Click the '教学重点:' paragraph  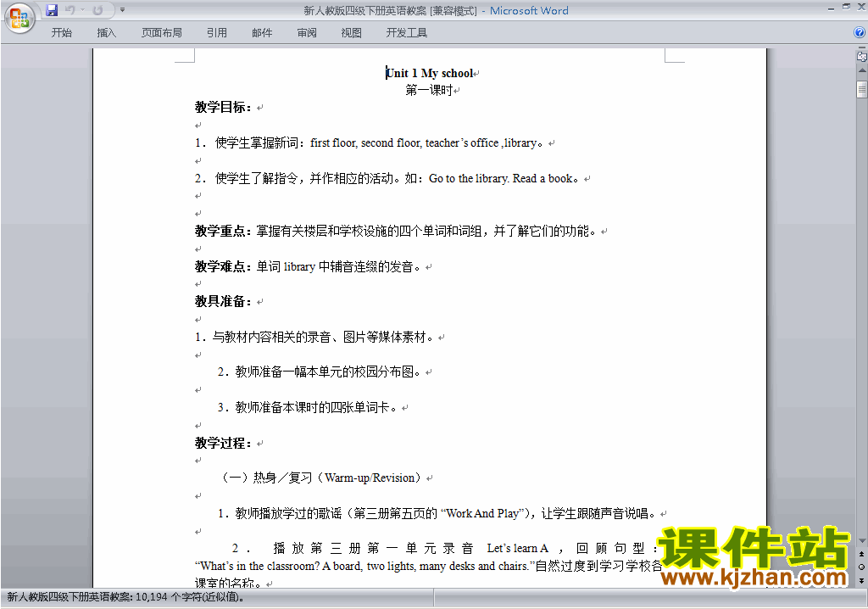click(x=396, y=231)
